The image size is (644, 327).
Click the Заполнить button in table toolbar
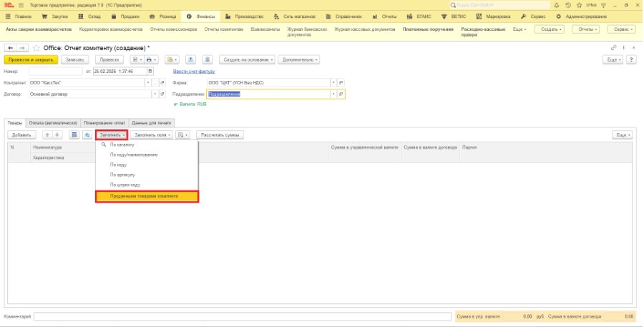click(x=112, y=135)
